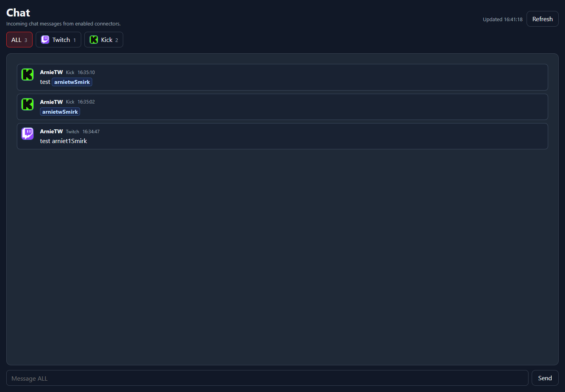Viewport: 565px width, 392px height.
Task: Click the Twitch icon on the 16:34:47 message
Action: click(x=27, y=134)
